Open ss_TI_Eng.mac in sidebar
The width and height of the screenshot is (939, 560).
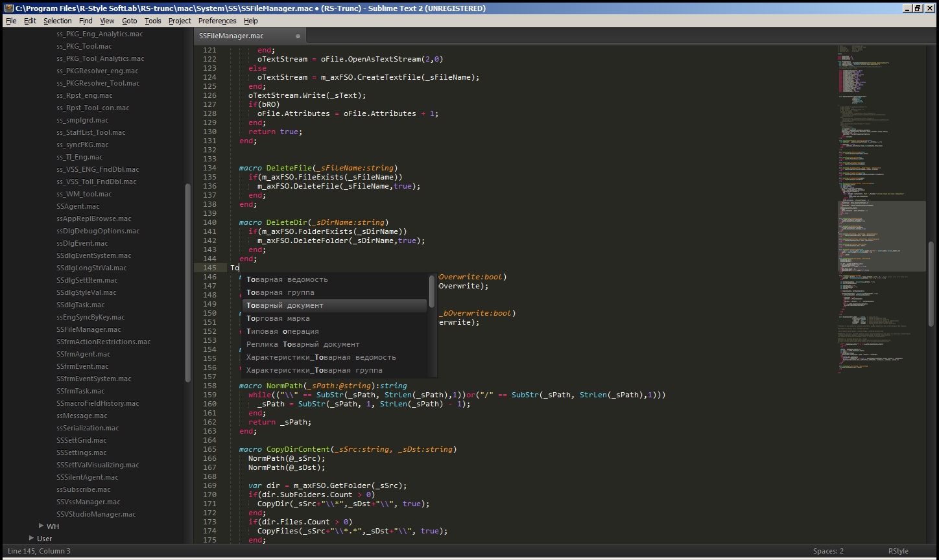[79, 157]
